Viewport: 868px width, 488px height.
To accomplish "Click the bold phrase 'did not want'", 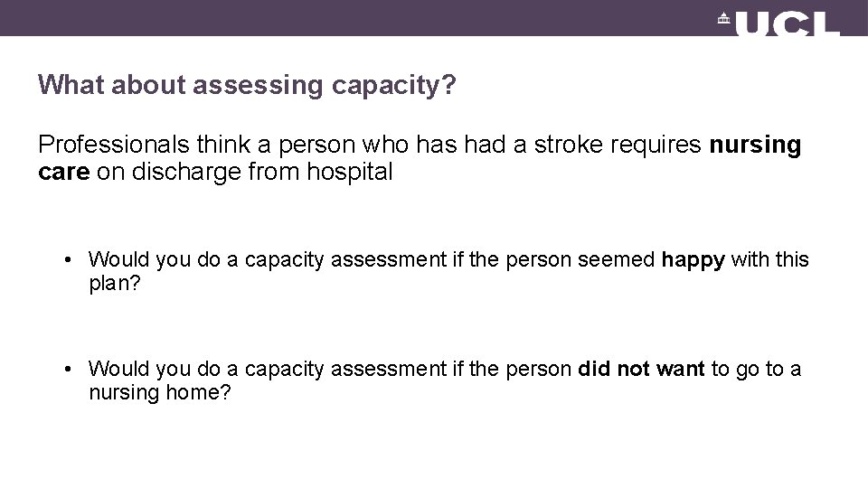I will click(641, 369).
